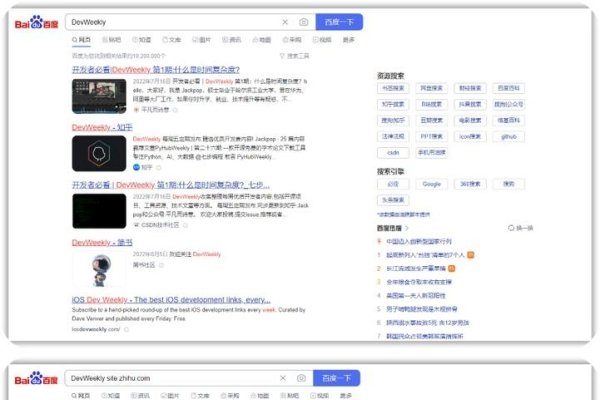The height and width of the screenshot is (400, 600).
Task: Click the 网盘搜索 resource button
Action: click(x=432, y=88)
